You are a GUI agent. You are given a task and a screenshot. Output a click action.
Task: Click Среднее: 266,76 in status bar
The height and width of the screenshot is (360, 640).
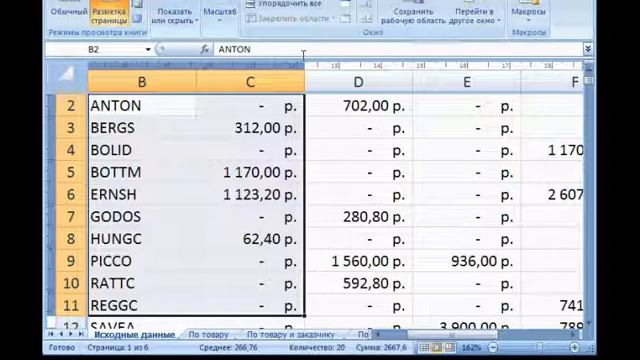click(228, 348)
